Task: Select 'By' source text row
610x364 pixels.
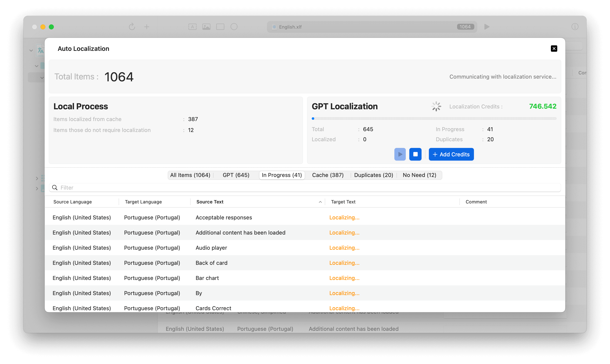Action: [x=305, y=293]
